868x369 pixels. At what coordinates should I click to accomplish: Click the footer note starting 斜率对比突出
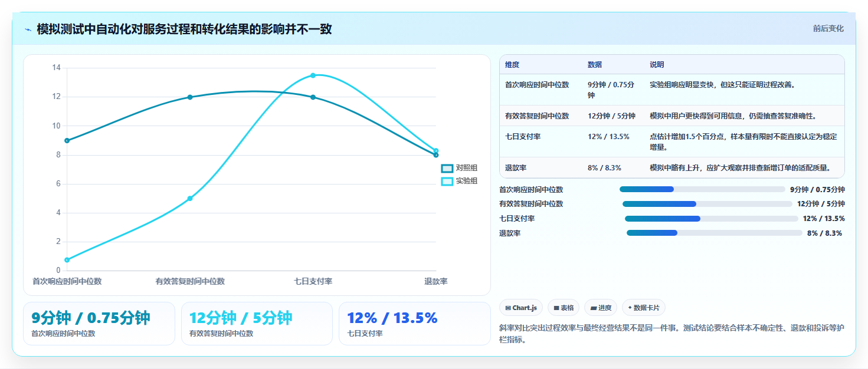pyautogui.click(x=672, y=333)
